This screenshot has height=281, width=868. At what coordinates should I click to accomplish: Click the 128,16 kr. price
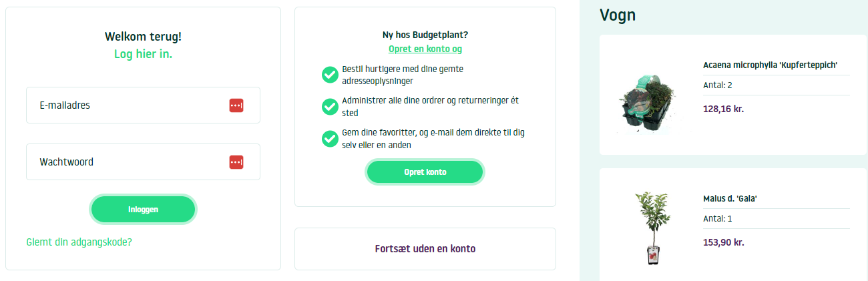[x=723, y=108]
